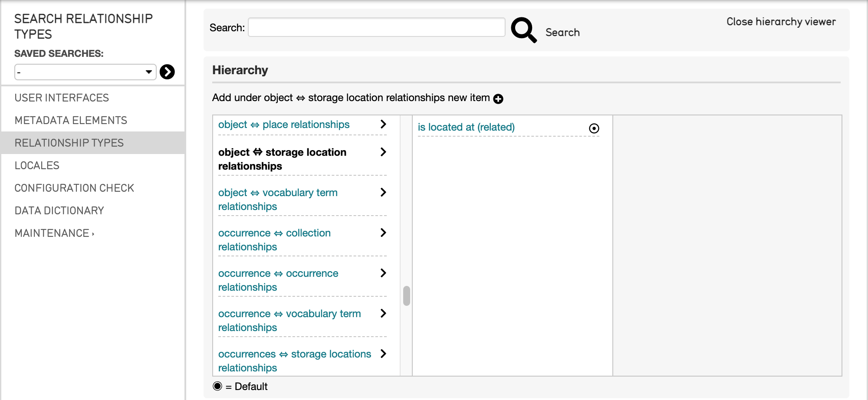Run the selected saved search arrow button
Image resolution: width=868 pixels, height=400 pixels.
click(x=167, y=72)
